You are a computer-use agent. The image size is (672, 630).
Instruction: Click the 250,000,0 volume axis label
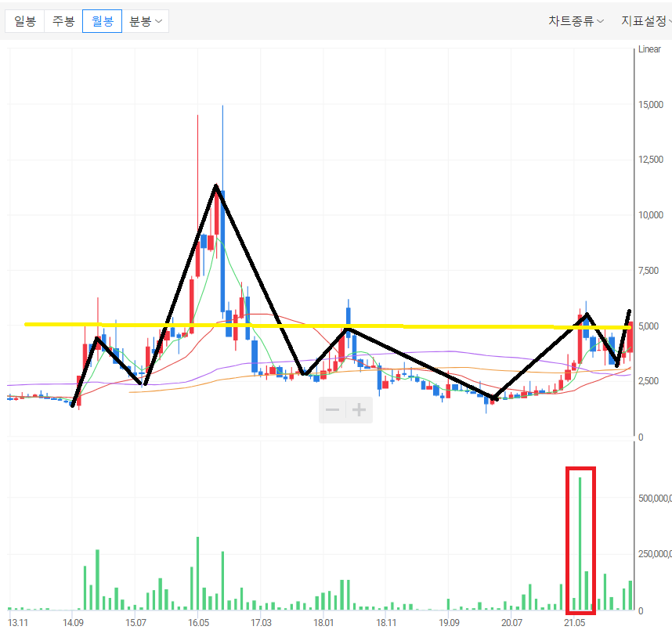655,554
